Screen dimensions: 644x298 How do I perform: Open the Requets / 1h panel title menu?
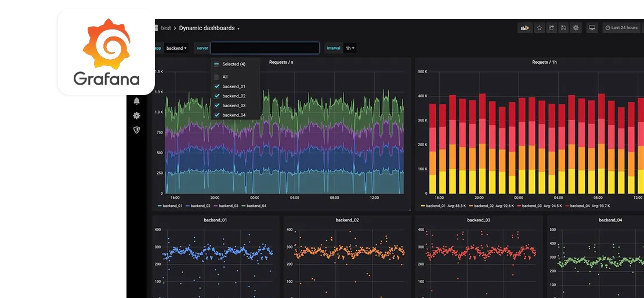pos(544,62)
